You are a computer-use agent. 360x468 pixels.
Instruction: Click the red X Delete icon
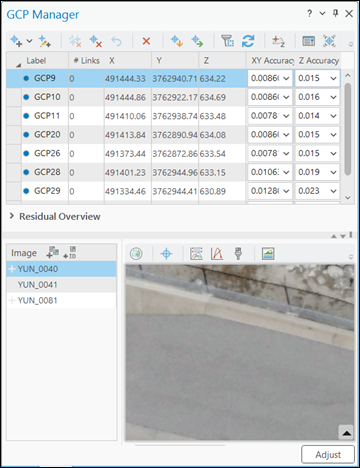[146, 41]
